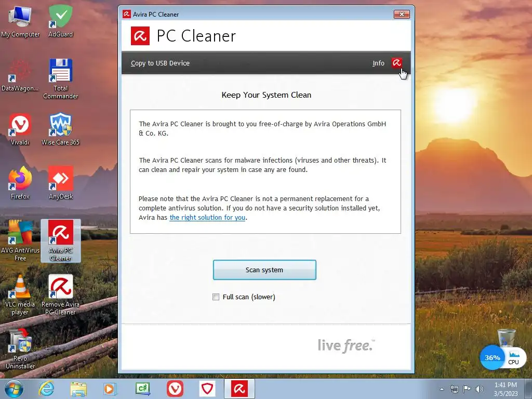The height and width of the screenshot is (399, 532).
Task: Click the Vivaldi taskbar icon
Action: coord(175,389)
